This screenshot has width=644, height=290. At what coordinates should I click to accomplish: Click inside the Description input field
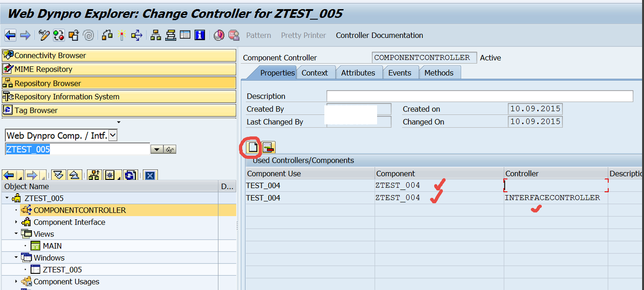tap(480, 96)
